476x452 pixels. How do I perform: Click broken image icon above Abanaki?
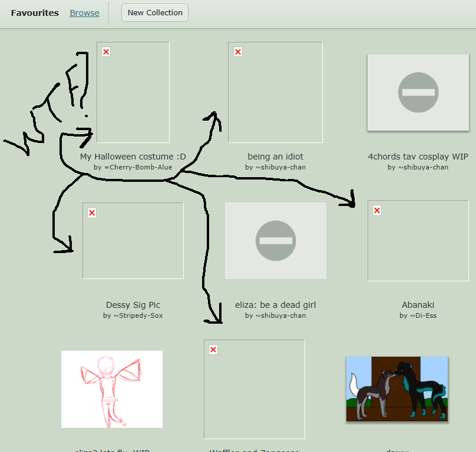[377, 210]
